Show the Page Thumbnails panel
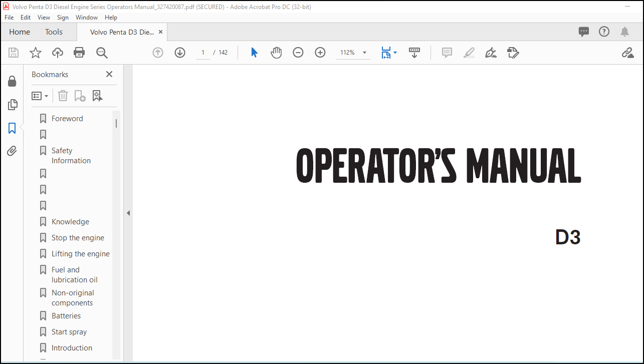This screenshot has width=644, height=364. tap(12, 105)
